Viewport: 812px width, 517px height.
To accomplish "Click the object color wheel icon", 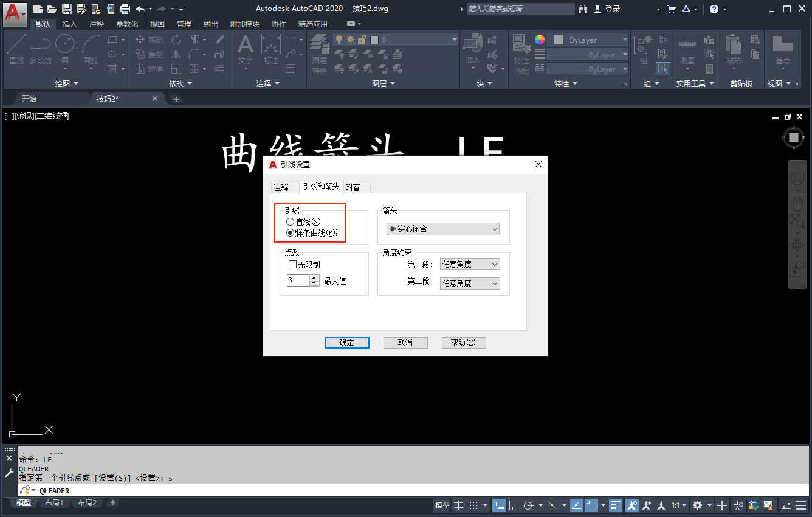I will [x=540, y=40].
